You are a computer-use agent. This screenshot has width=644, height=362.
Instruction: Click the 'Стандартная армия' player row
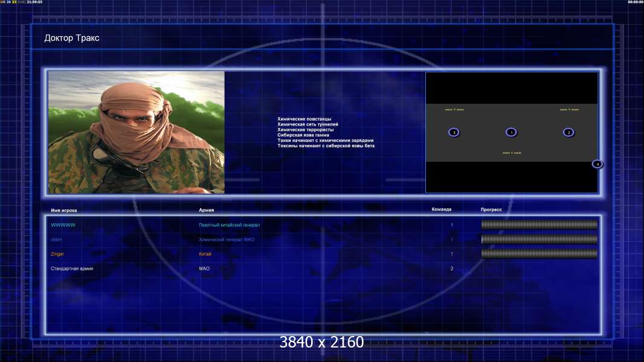(72, 268)
